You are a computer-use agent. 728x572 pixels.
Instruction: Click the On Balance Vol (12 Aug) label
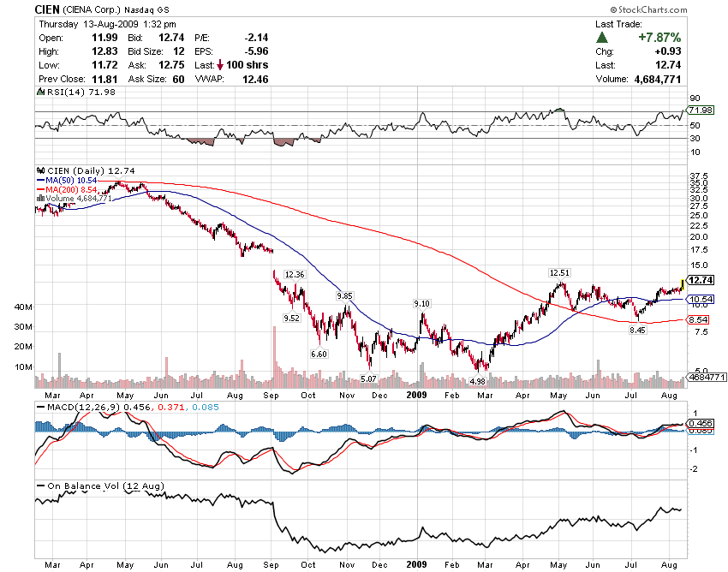point(106,486)
